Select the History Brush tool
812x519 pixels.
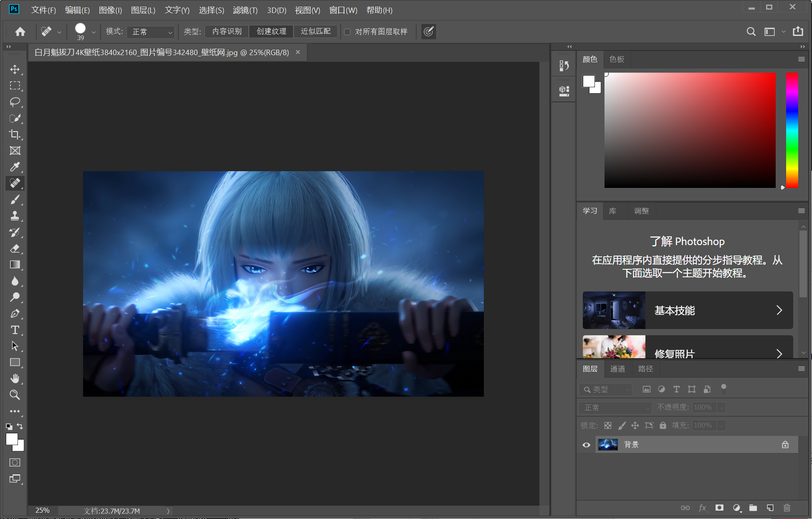15,232
